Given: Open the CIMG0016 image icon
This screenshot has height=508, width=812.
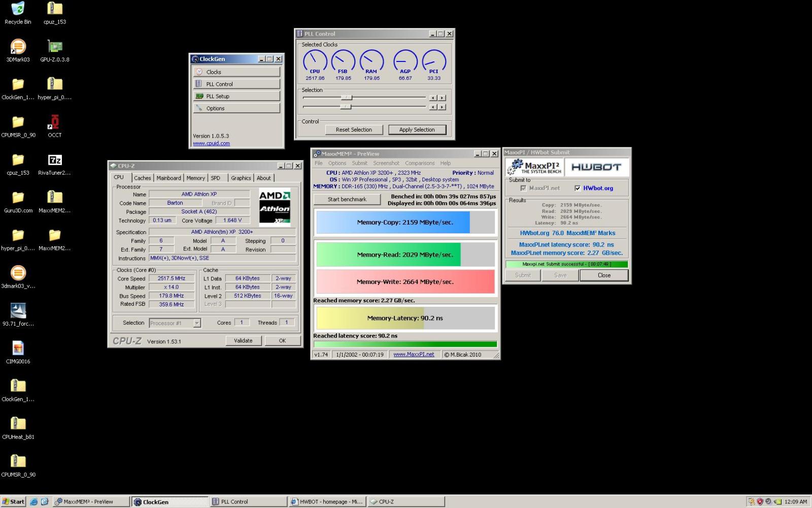Looking at the screenshot, I should click(18, 352).
